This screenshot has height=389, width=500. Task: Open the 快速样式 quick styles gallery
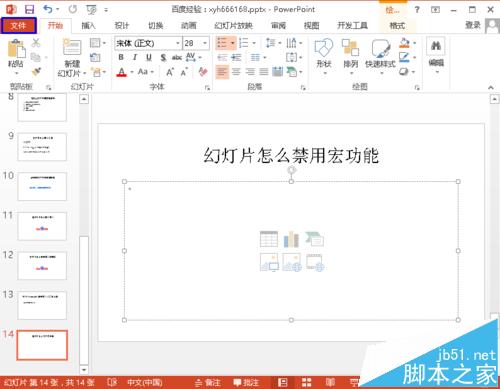coord(380,55)
